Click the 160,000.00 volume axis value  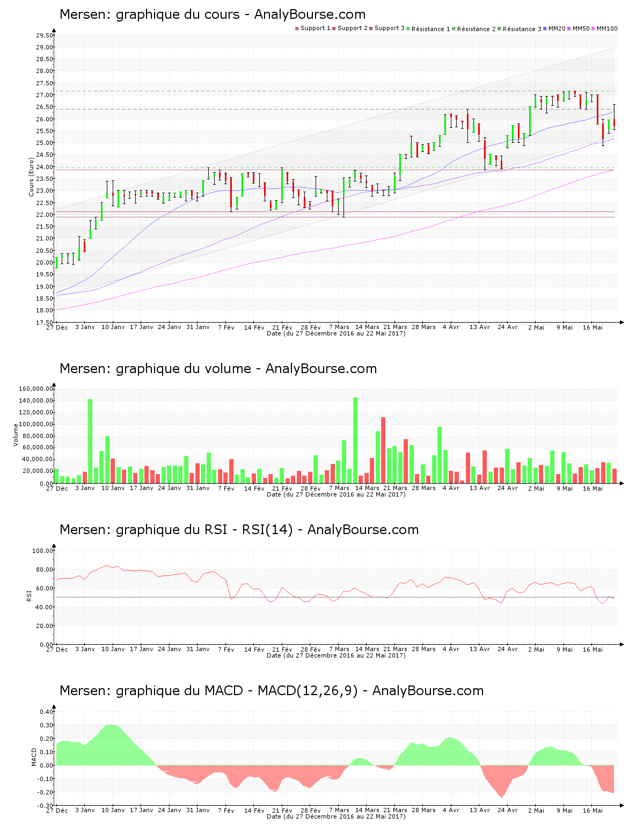click(36, 389)
